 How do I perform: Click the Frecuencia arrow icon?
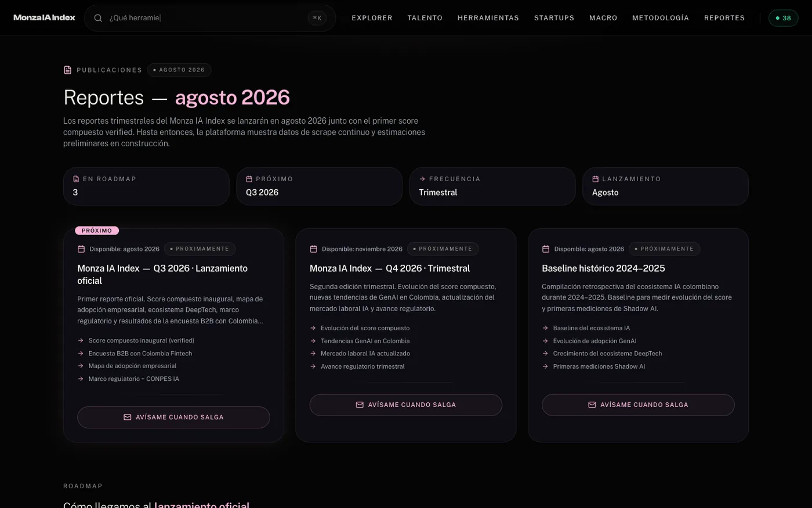(x=422, y=179)
